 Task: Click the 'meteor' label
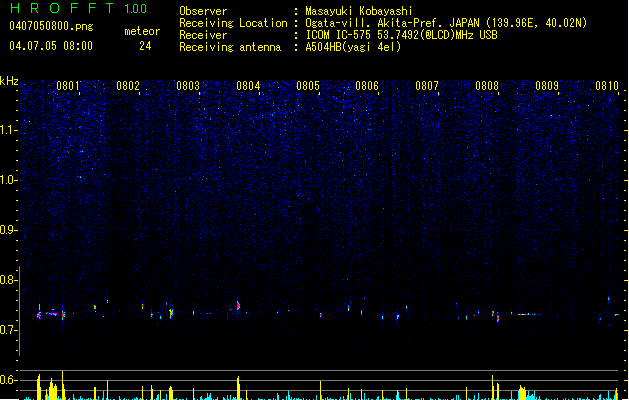coord(142,31)
